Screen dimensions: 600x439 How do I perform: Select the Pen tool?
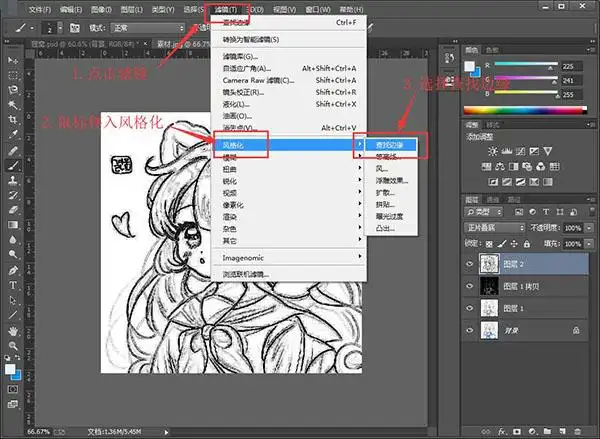[x=13, y=270]
